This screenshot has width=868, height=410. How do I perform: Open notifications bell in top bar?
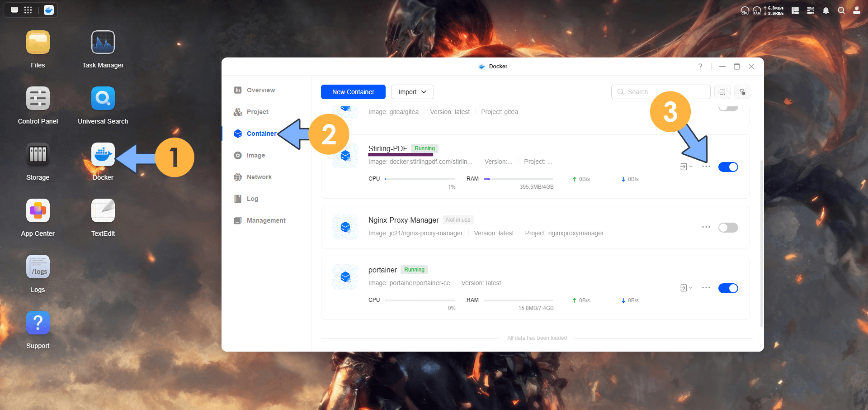click(x=826, y=10)
